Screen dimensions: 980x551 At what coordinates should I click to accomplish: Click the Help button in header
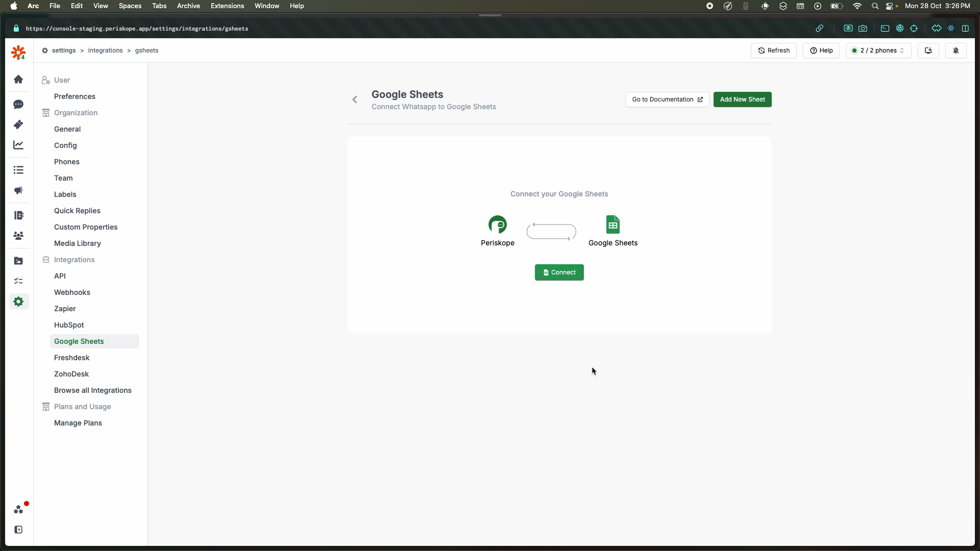pos(821,51)
